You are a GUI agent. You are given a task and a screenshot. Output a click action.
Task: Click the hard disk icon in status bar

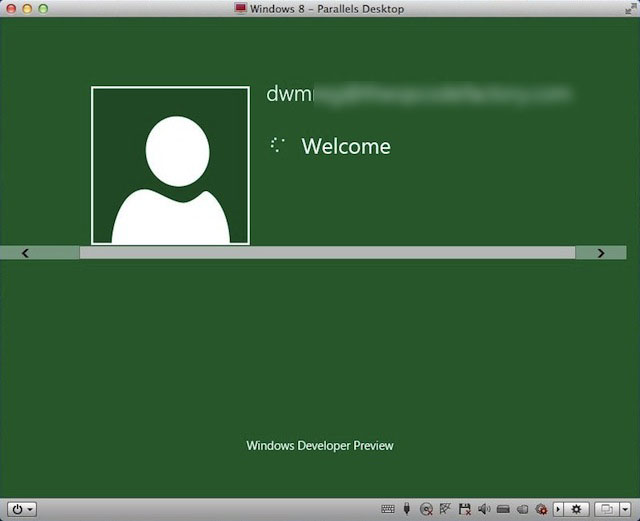tap(503, 509)
